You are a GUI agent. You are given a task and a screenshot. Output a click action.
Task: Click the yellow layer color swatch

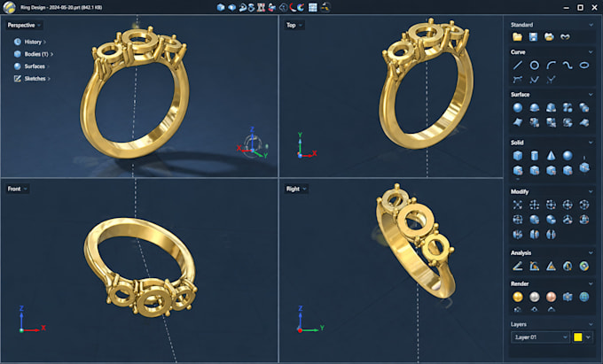coord(577,337)
